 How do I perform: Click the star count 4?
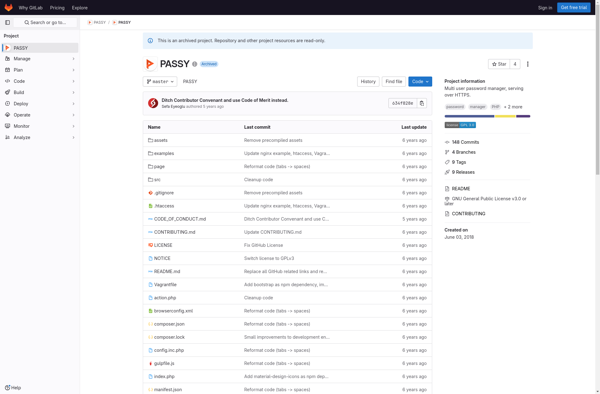pos(515,64)
